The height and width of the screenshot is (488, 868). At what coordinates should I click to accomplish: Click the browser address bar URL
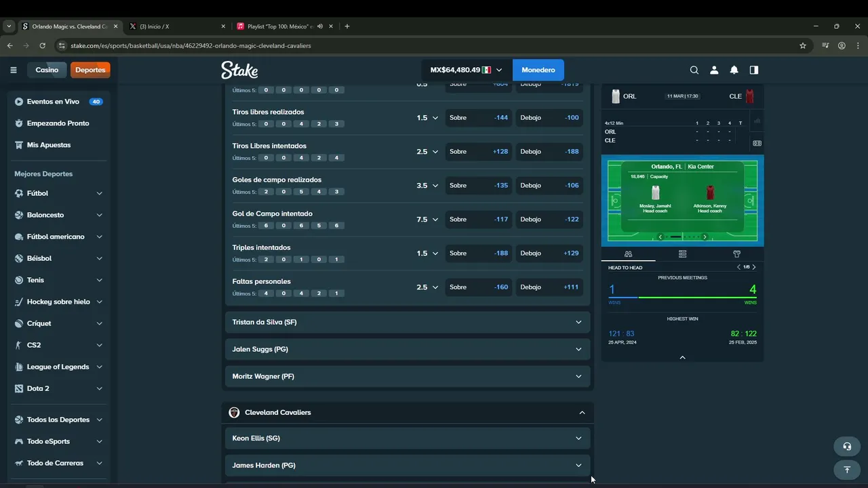(191, 45)
